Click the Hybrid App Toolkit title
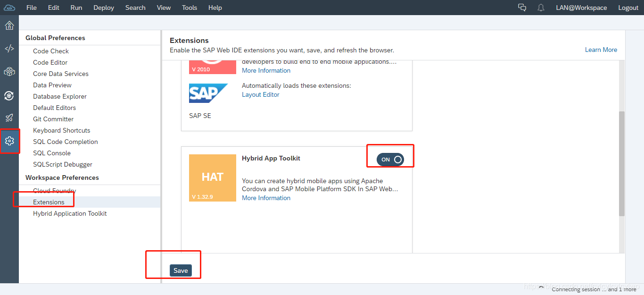644x295 pixels. pyautogui.click(x=271, y=158)
